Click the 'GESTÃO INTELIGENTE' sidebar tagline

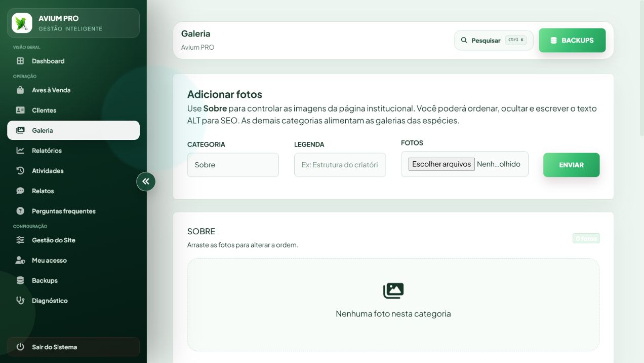pyautogui.click(x=70, y=29)
